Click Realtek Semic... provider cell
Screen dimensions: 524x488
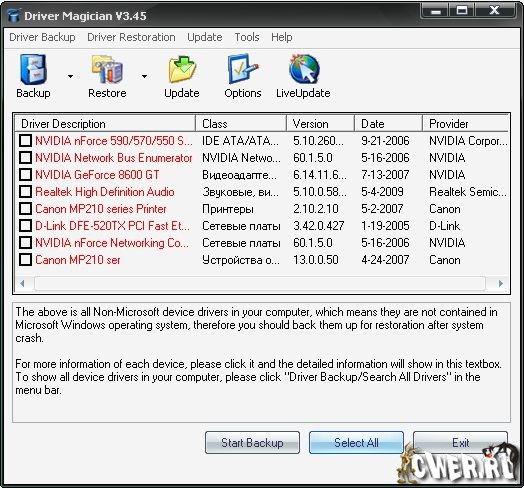tap(468, 192)
